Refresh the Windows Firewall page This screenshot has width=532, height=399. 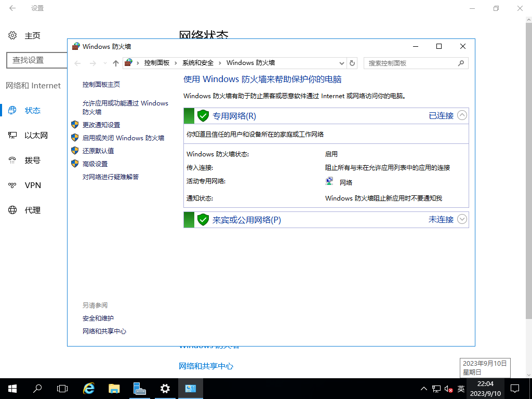[x=352, y=63]
